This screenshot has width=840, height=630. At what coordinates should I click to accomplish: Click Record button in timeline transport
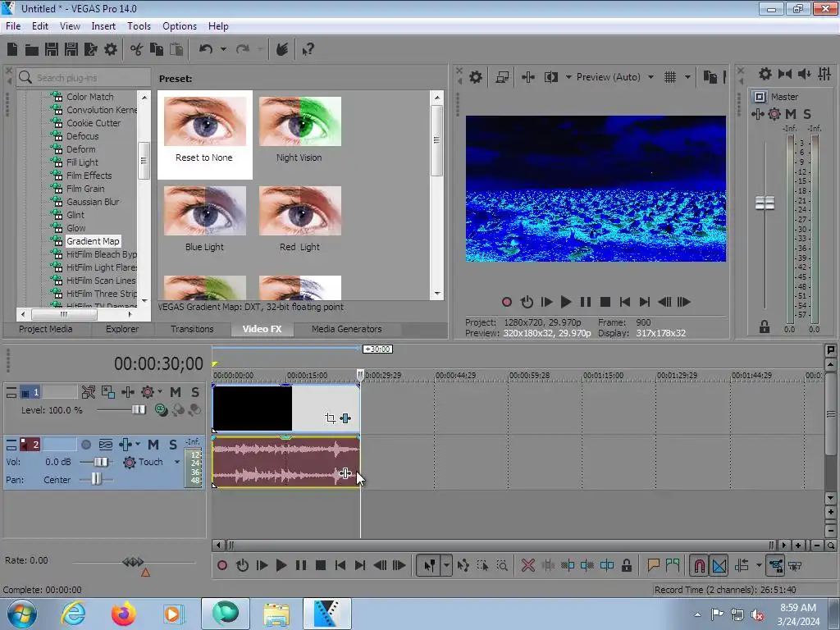click(221, 565)
